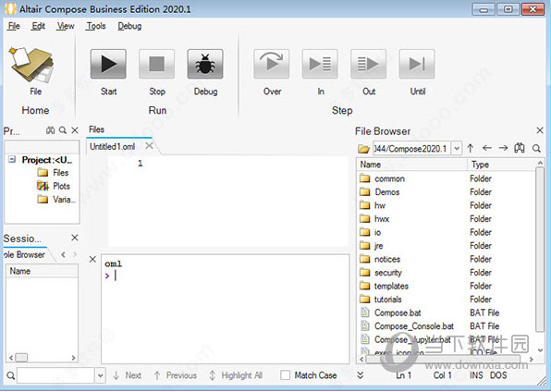Switch to the Untitled1.oml tab

pos(113,147)
